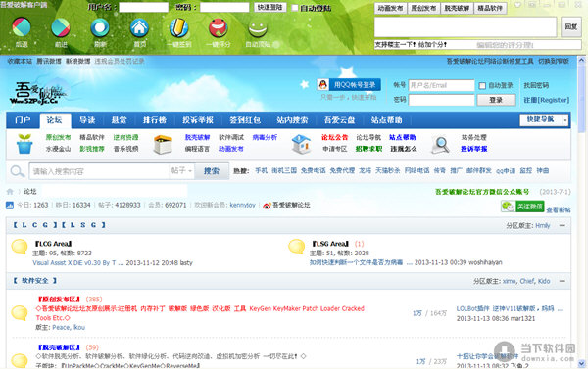Click the 回复 reply button
The height and width of the screenshot is (369, 588).
[x=570, y=27]
